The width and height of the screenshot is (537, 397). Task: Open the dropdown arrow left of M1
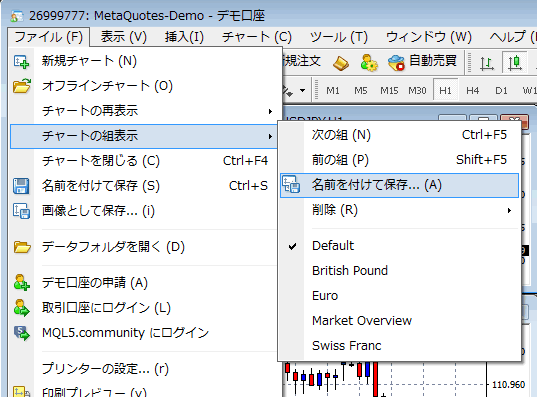coord(302,91)
